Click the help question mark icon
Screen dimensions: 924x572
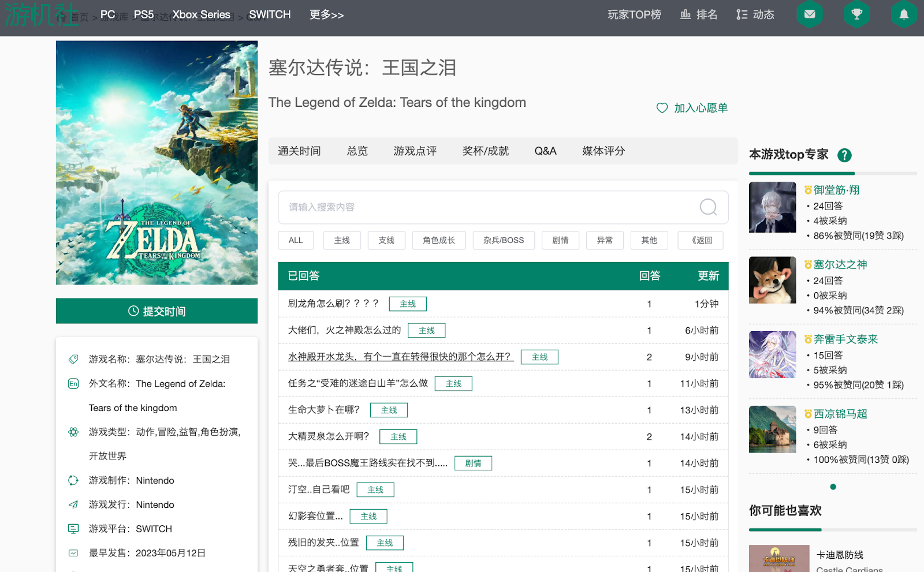844,155
